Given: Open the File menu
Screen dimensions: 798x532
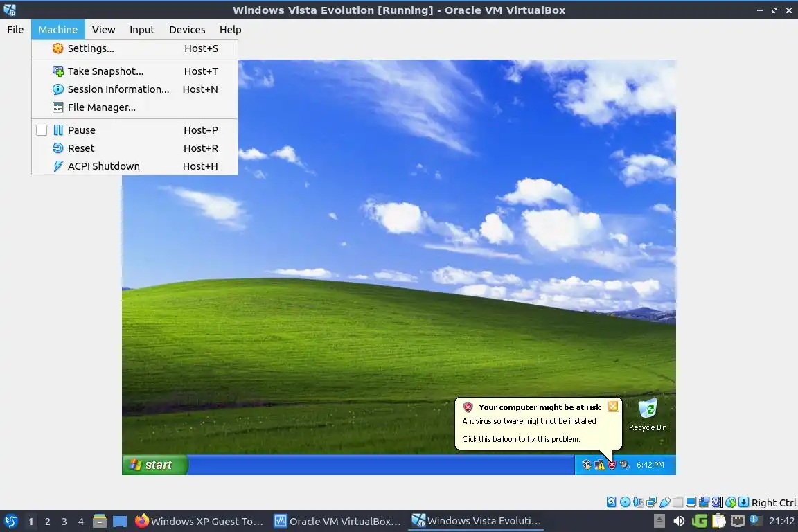Looking at the screenshot, I should point(15,30).
